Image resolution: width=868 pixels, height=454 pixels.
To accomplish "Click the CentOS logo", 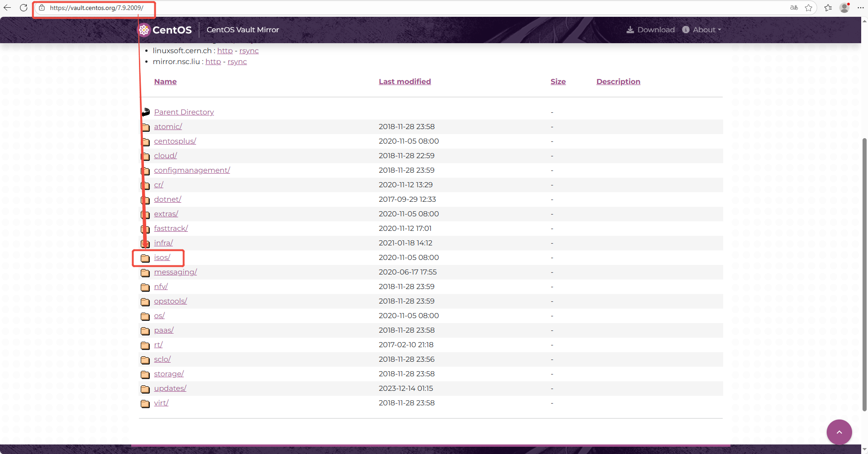I will 165,30.
